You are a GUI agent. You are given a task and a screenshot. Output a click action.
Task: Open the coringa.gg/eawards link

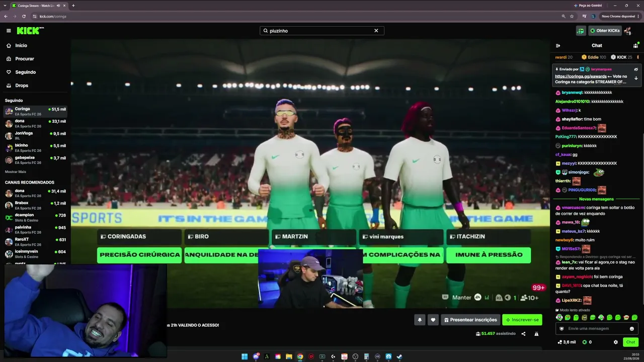tap(581, 76)
